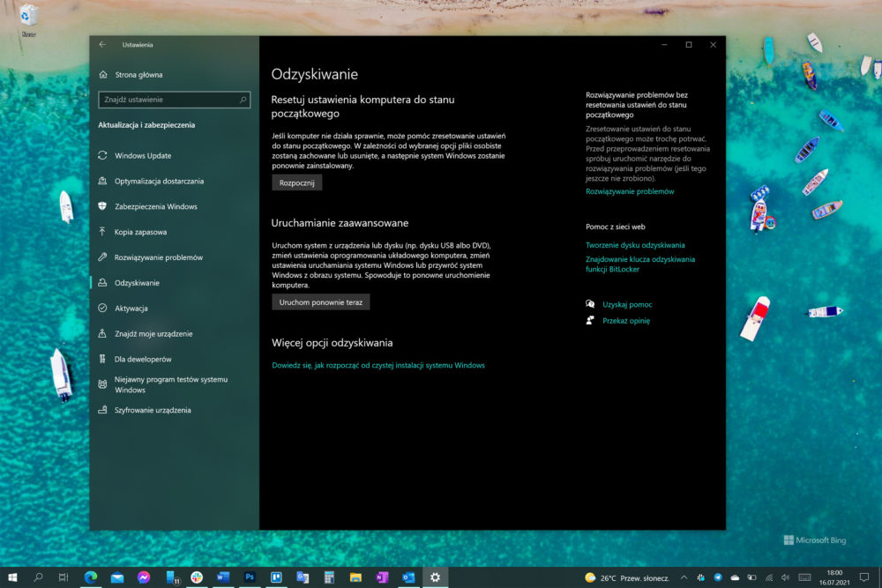Open Photoshop from taskbar
This screenshot has width=882, height=588.
[x=250, y=577]
